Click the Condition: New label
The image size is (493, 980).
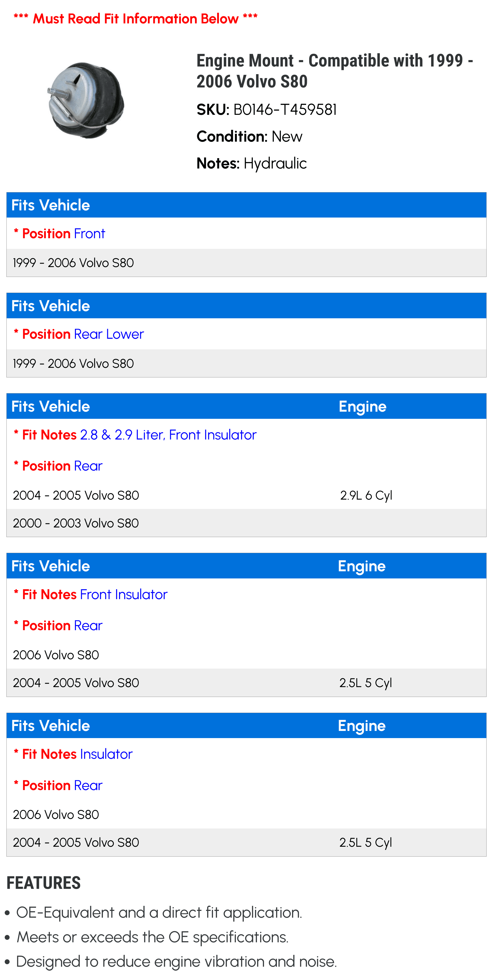click(249, 136)
